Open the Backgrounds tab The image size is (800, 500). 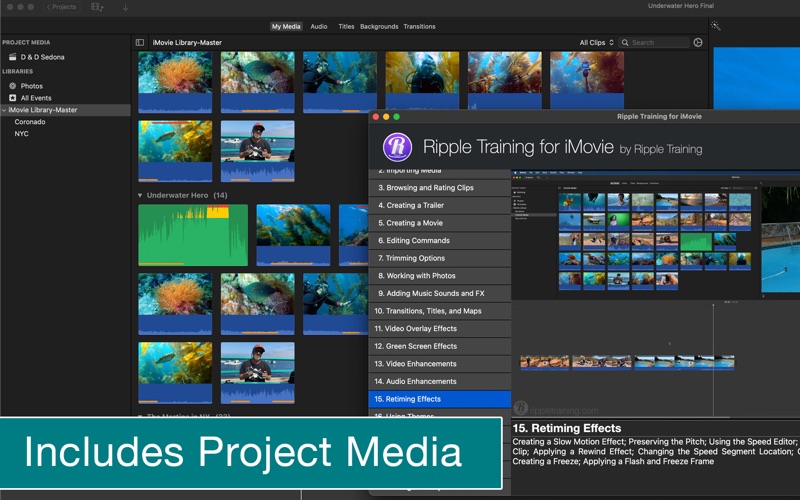click(x=379, y=27)
